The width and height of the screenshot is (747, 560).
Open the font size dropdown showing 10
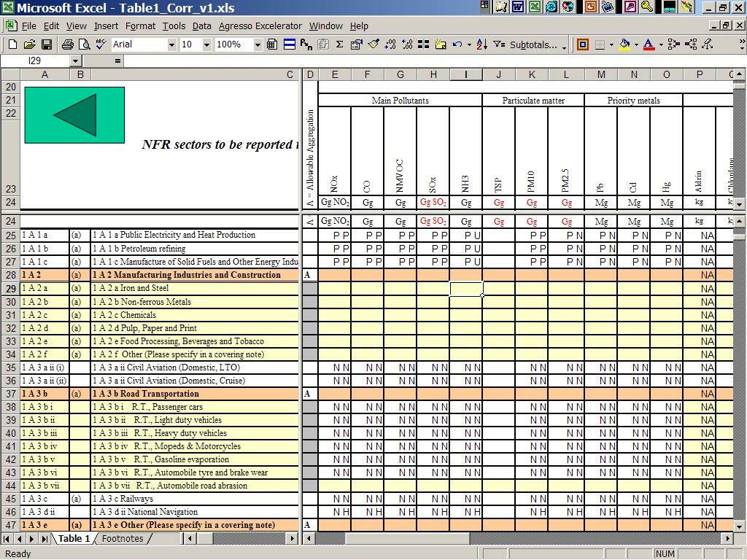pyautogui.click(x=206, y=44)
